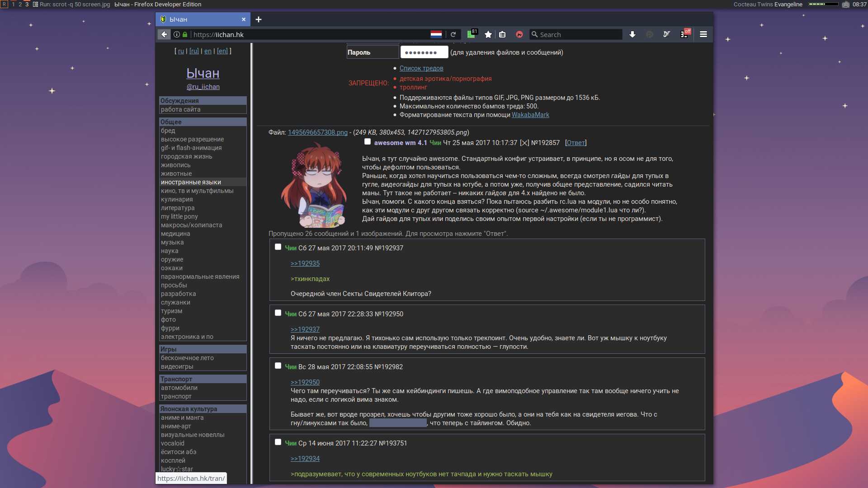Click the quill-shaped extension icon
Screen dimensions: 868x488
667,34
